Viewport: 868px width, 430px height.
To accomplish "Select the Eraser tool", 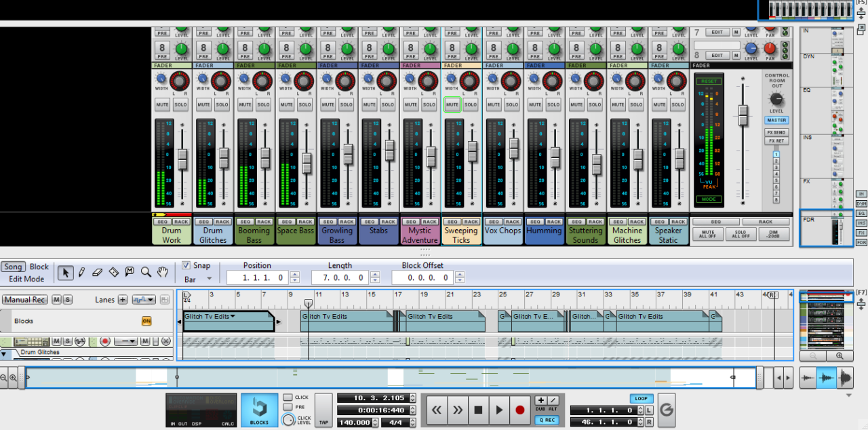I will tap(98, 272).
